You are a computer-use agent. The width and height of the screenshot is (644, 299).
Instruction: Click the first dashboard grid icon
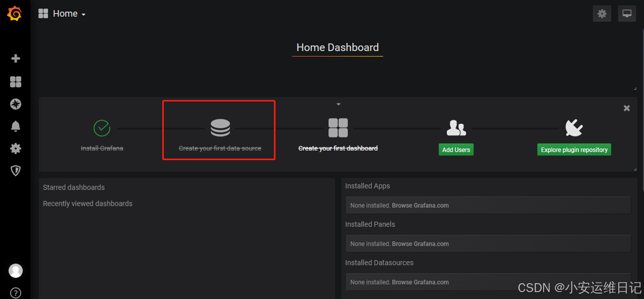338,128
